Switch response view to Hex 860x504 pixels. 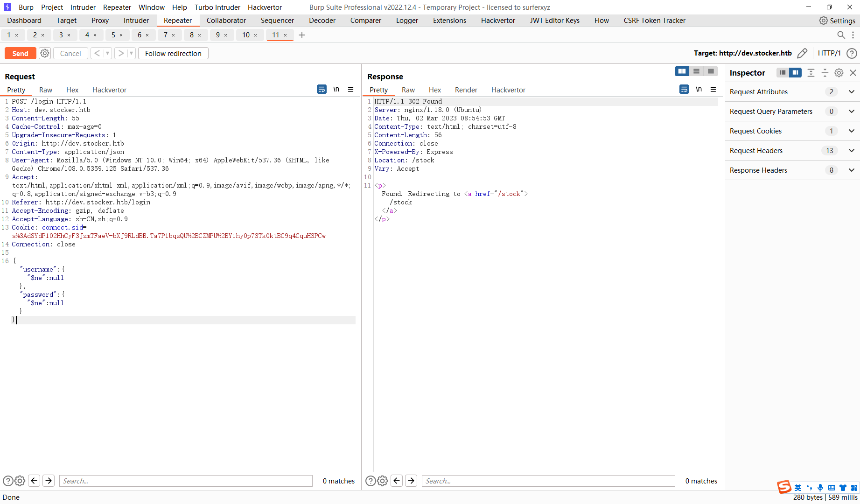pos(435,90)
